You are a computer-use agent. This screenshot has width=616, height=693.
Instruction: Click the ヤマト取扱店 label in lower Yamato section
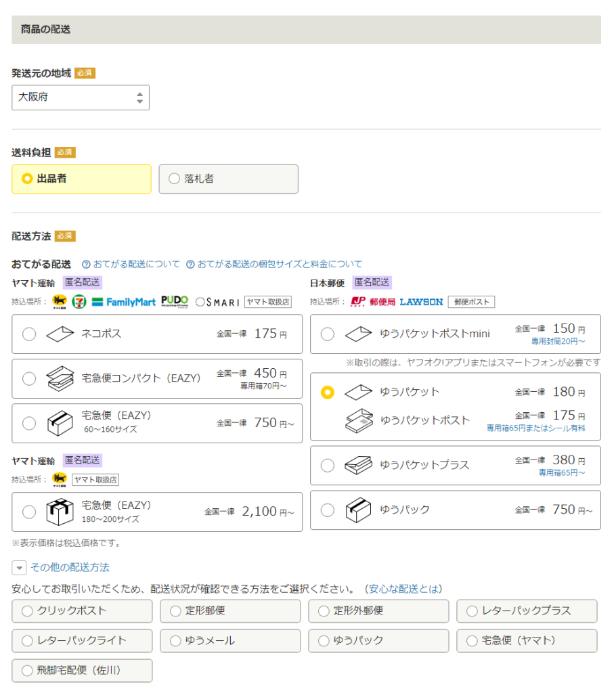coord(95,480)
